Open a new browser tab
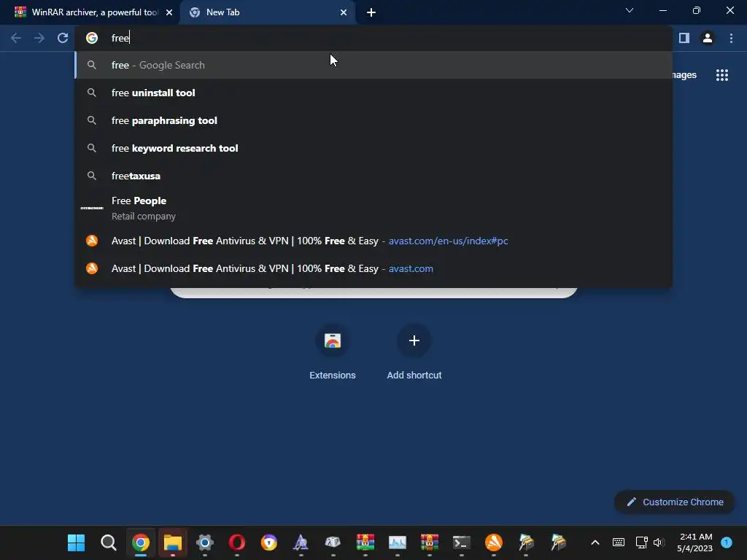747x560 pixels. [371, 12]
